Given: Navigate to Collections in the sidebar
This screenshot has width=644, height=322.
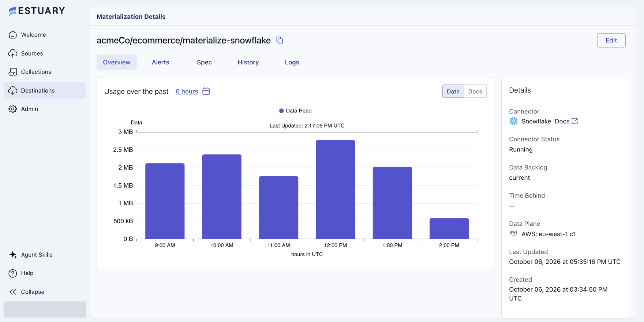Looking at the screenshot, I should point(45,72).
